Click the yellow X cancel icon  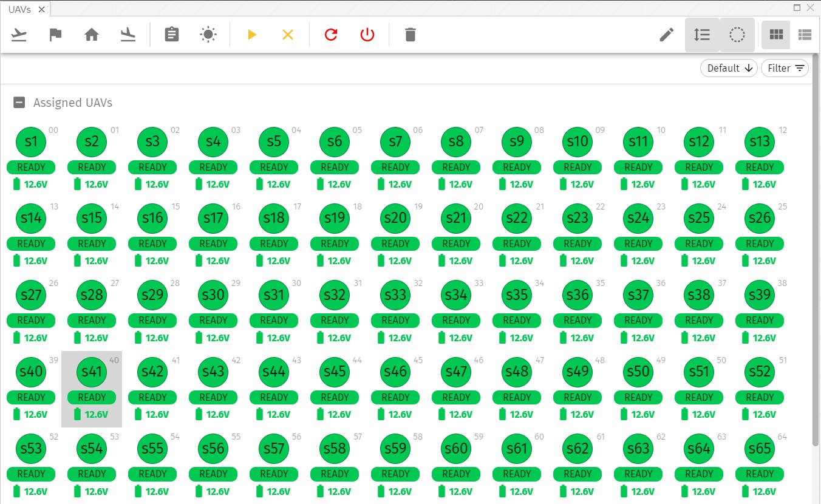pos(288,35)
